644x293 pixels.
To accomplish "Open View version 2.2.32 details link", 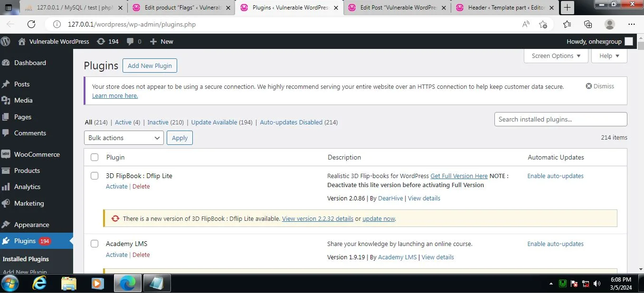I will point(318,219).
